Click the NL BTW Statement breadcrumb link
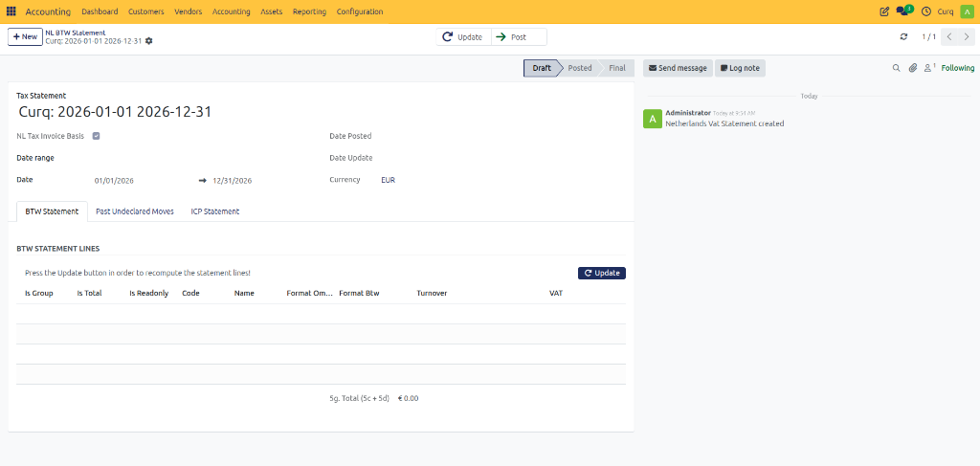The image size is (980, 466). (75, 33)
